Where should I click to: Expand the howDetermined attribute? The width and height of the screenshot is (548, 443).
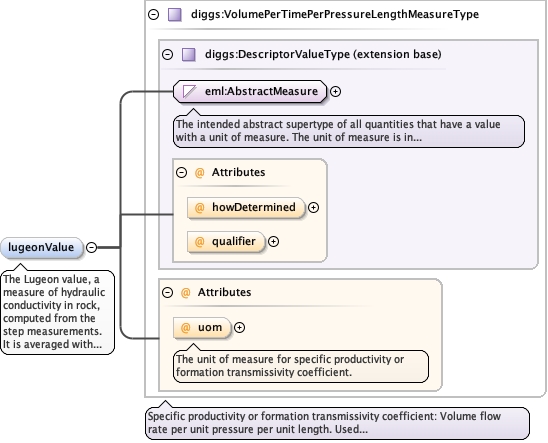(313, 208)
